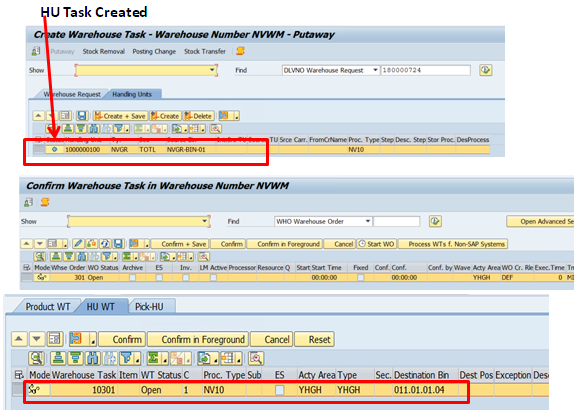This screenshot has height=419, width=578.
Task: Click the detail magnifier in Handling Units grid
Action: click(216, 129)
